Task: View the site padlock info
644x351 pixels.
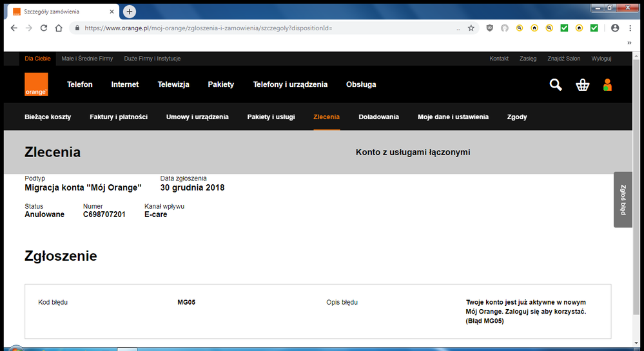Action: pos(77,28)
